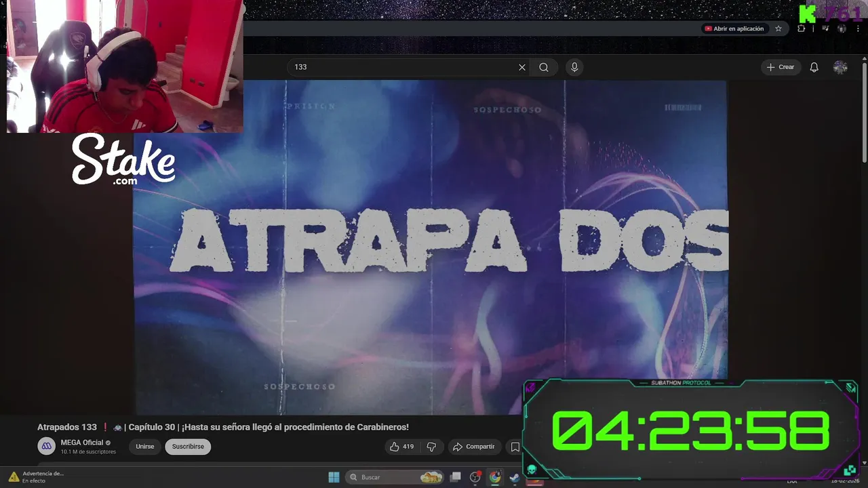Open the YouTube account avatar menu
The image size is (868, 488).
(840, 67)
